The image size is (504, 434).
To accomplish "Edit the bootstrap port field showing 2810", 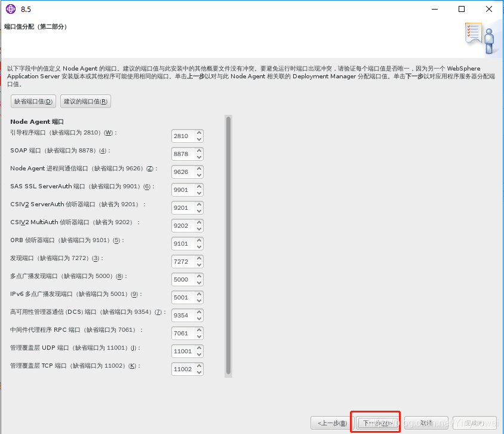I will [x=183, y=136].
